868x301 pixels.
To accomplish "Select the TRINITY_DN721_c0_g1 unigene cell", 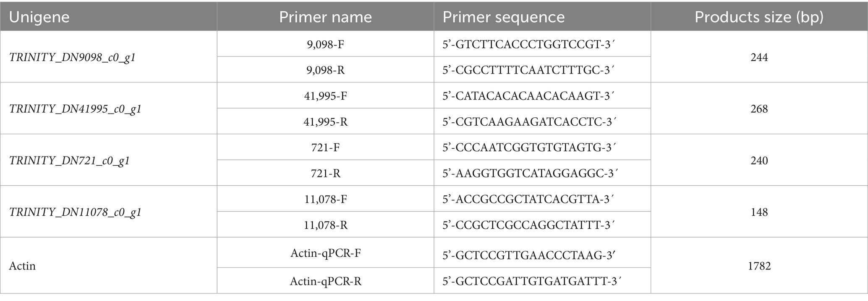I will pos(69,161).
